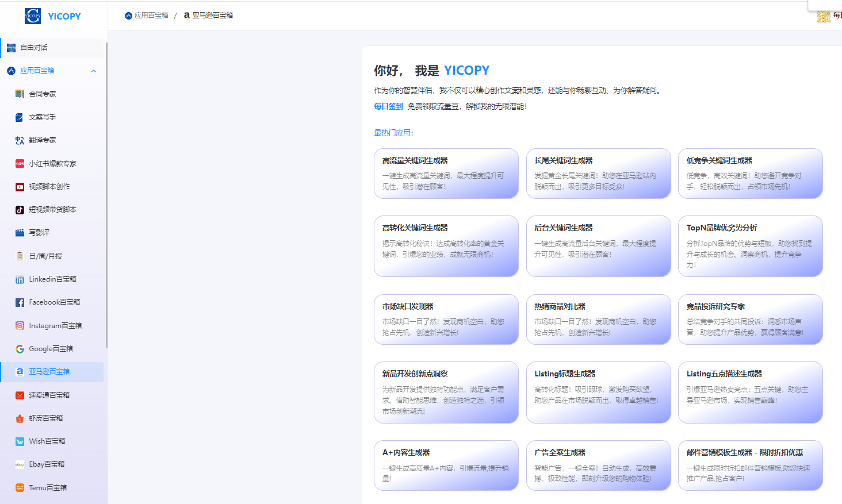The height and width of the screenshot is (504, 842).
Task: Open 合同专家 menu item
Action: click(x=52, y=94)
